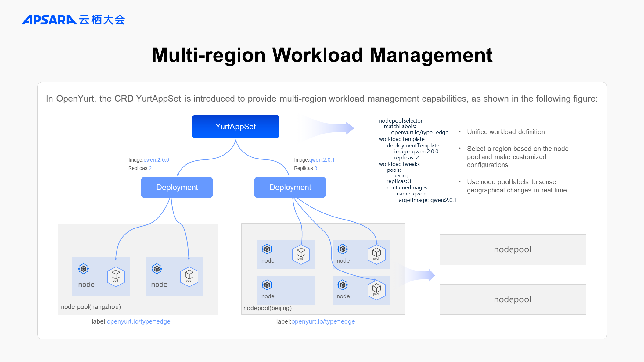Click the node icon in Beijing's upper-right node

pyautogui.click(x=343, y=249)
